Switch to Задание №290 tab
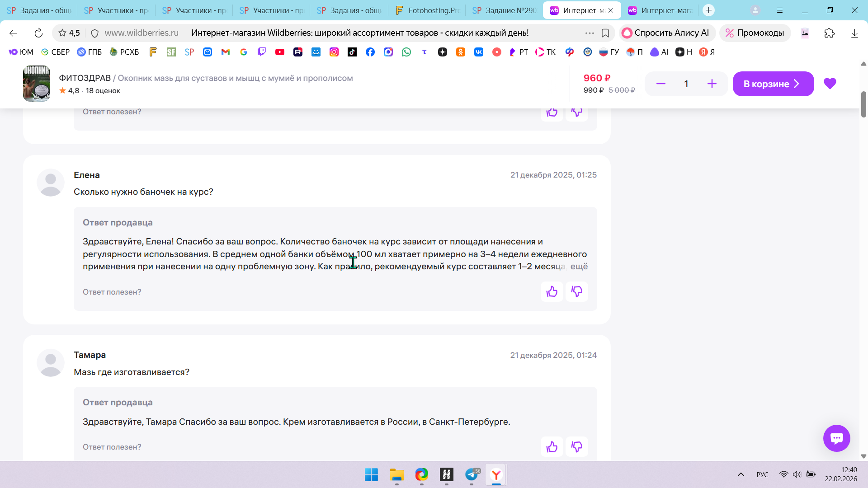This screenshot has width=868, height=488. click(504, 10)
